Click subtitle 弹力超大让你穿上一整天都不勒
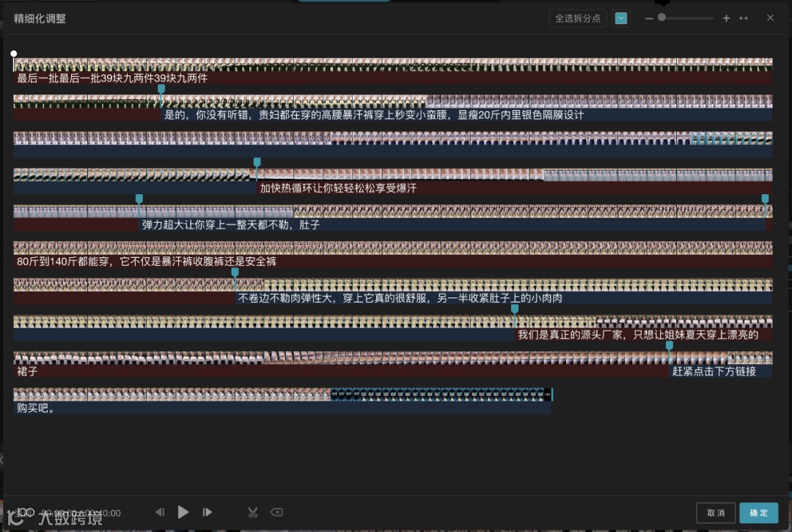This screenshot has width=792, height=532. 231,225
